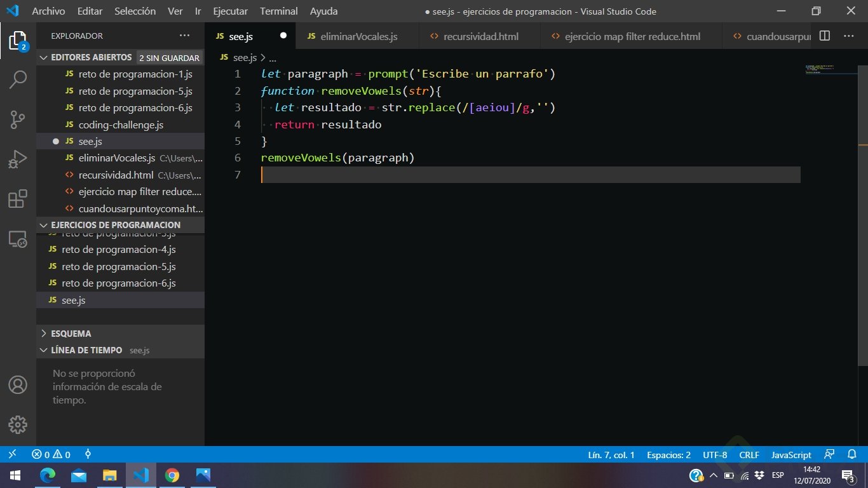This screenshot has width=868, height=488.
Task: Split the editor to the right
Action: (824, 36)
